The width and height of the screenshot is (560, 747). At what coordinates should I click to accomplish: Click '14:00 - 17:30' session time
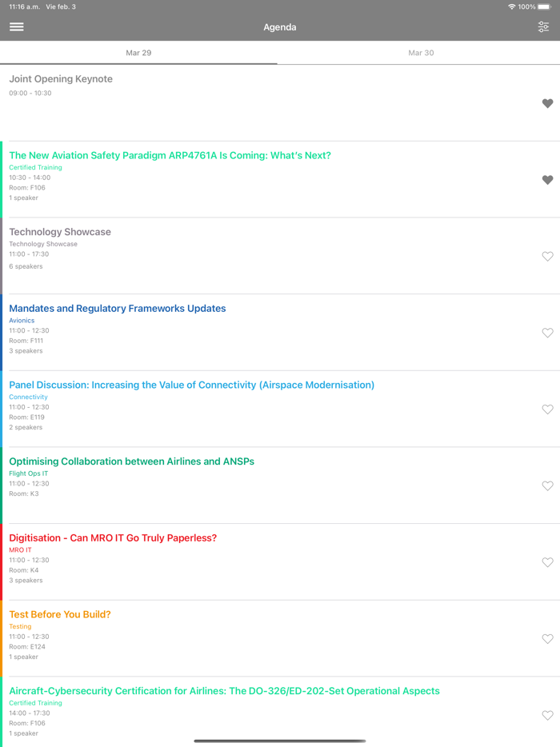click(x=30, y=713)
